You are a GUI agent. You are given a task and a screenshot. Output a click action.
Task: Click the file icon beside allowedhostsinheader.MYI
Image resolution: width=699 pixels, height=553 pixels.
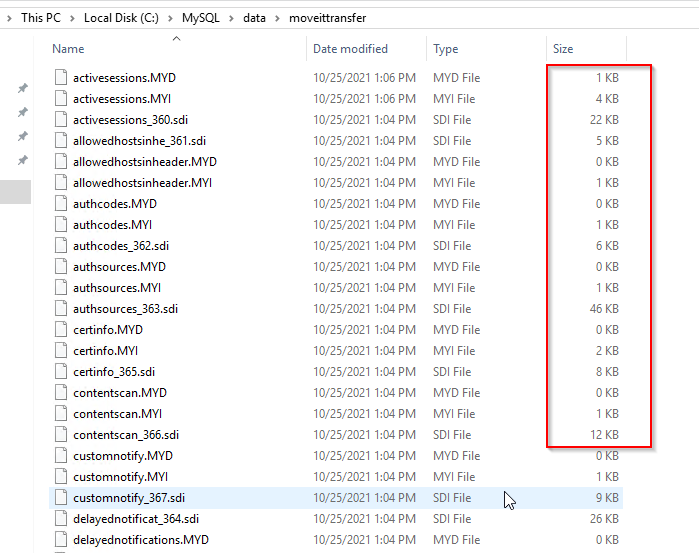[61, 182]
